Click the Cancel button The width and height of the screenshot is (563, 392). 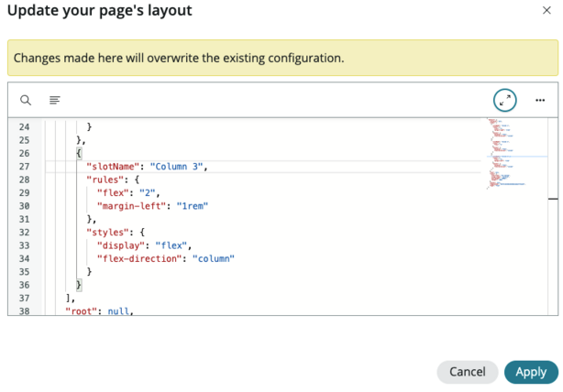click(467, 372)
